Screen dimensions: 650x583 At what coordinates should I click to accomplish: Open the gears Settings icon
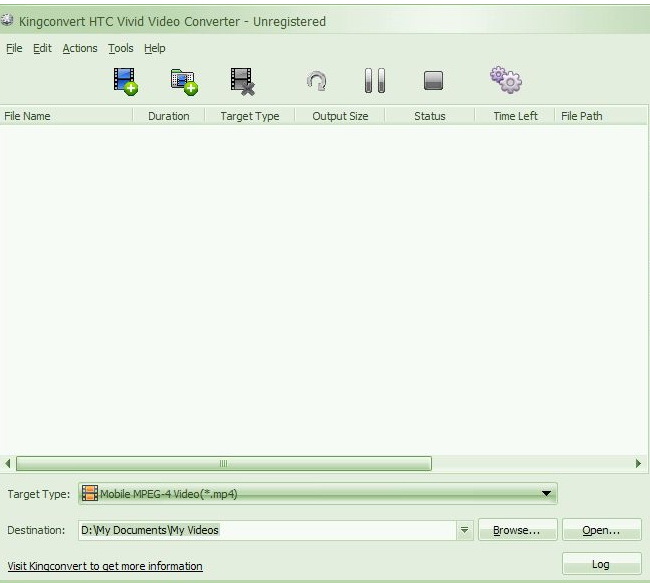[x=506, y=80]
